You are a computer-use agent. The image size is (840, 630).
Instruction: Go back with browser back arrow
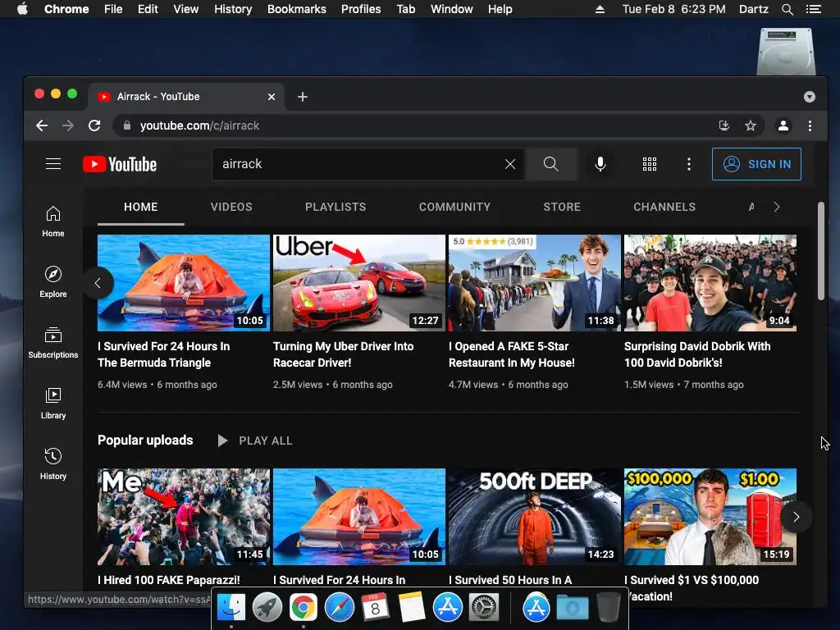[42, 126]
